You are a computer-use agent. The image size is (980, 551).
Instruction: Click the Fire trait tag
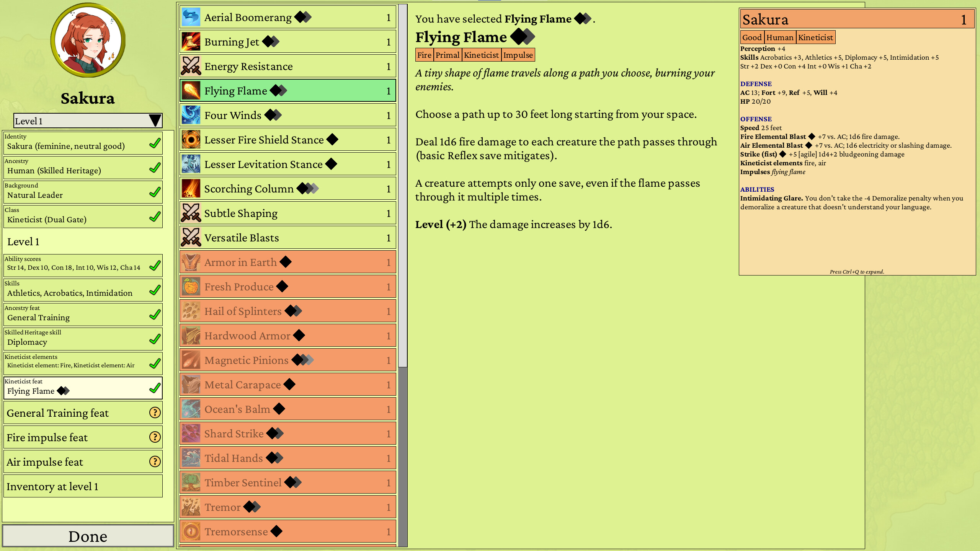(424, 55)
